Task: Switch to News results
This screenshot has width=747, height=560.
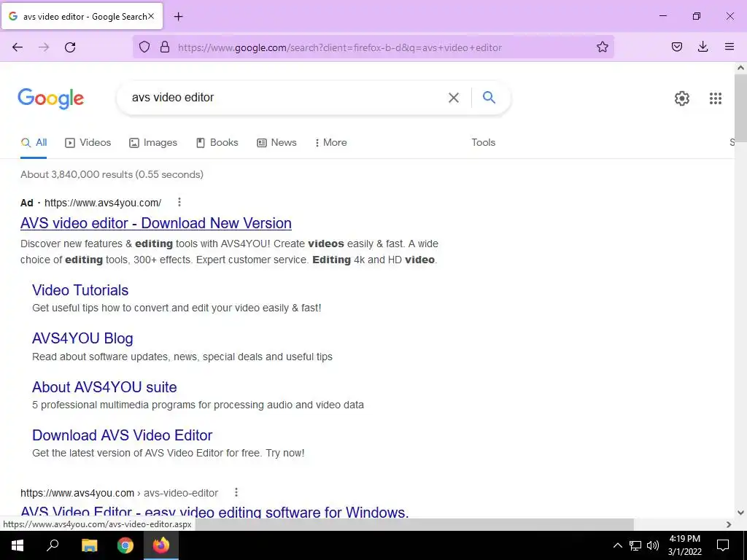Action: coord(276,142)
